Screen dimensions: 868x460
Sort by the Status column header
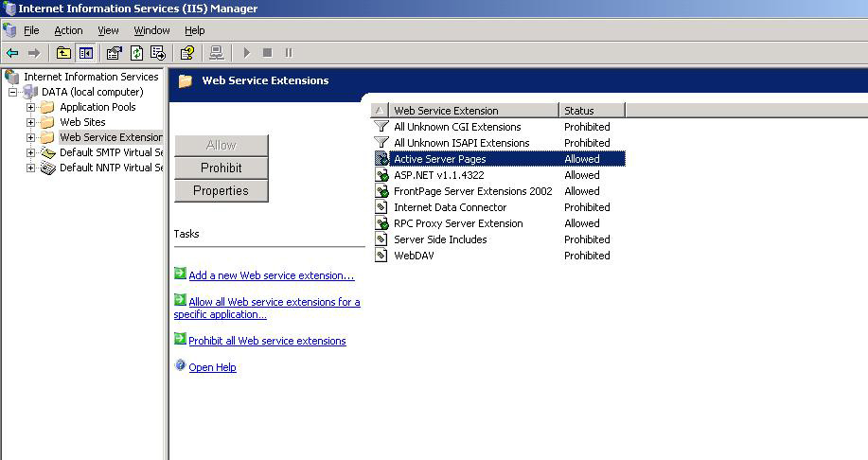[x=593, y=111]
